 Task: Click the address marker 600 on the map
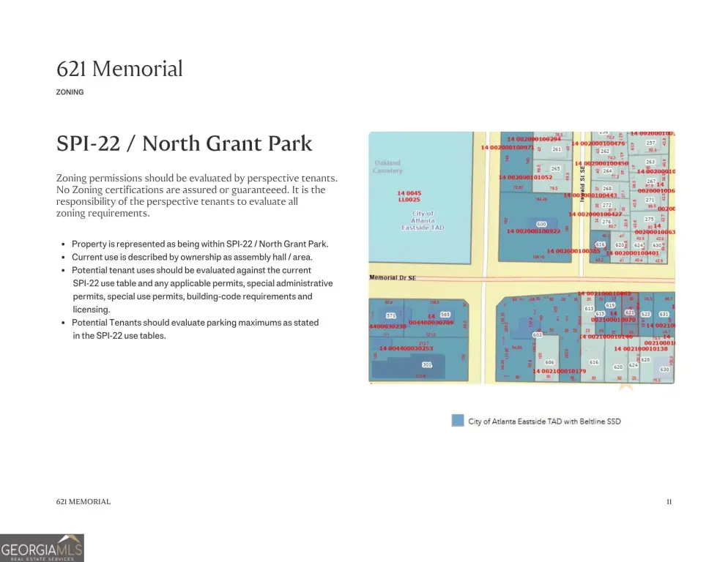click(541, 224)
